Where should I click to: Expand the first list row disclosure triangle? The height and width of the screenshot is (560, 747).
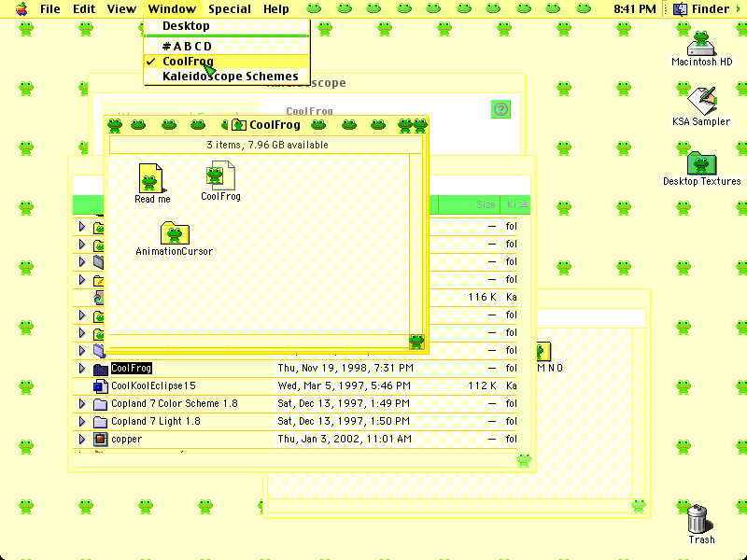pyautogui.click(x=82, y=227)
